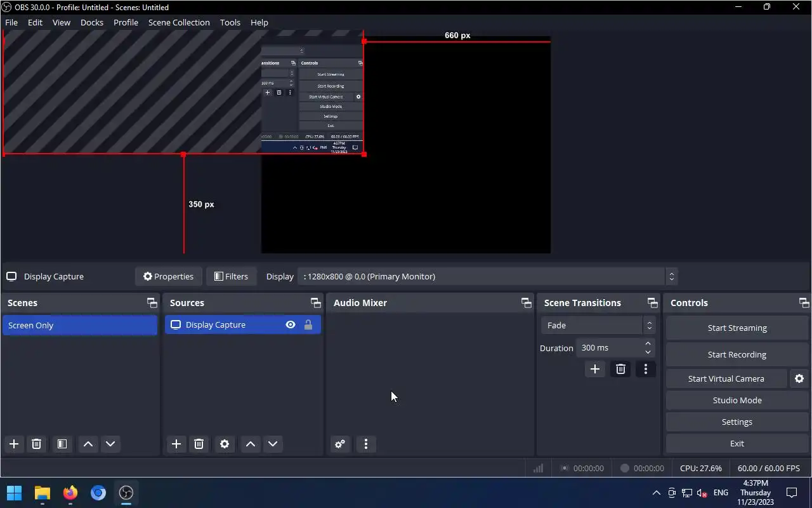
Task: Open the File menu
Action: (11, 22)
